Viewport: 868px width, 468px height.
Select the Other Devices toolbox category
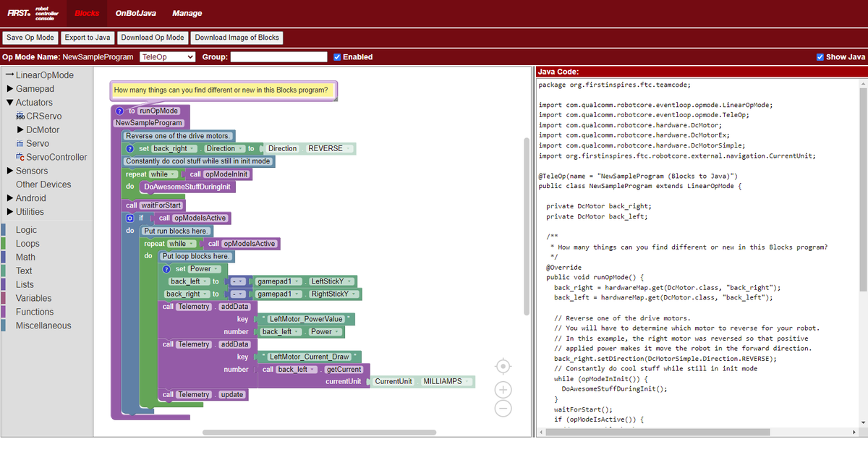pyautogui.click(x=43, y=184)
